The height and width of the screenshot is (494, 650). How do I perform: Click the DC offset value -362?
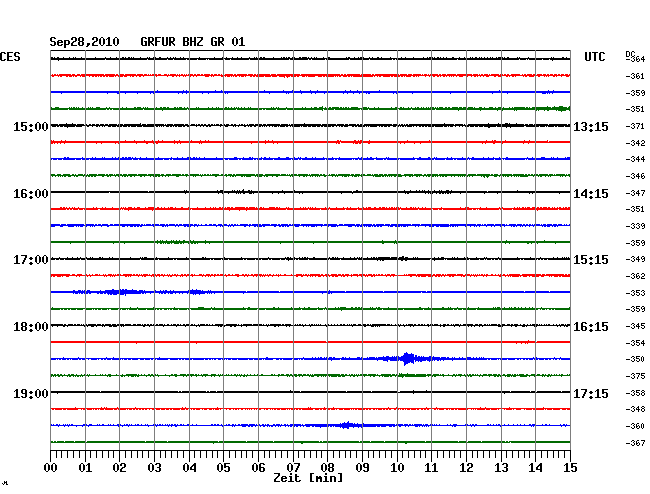point(635,276)
